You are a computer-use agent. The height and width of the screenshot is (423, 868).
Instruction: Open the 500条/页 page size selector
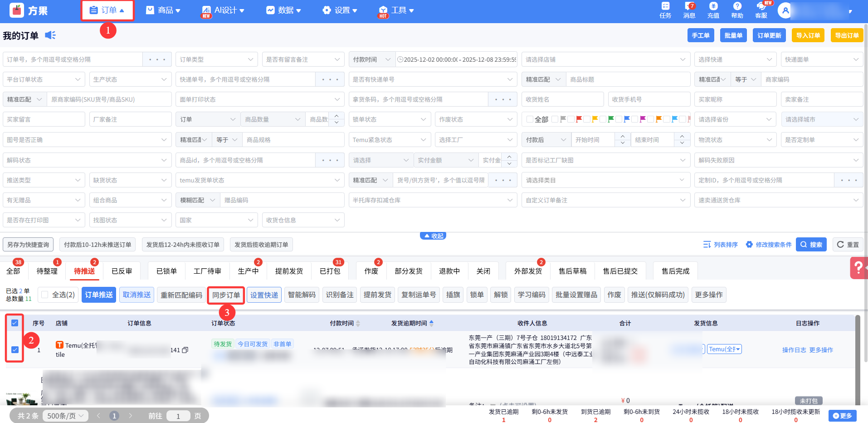tap(66, 416)
